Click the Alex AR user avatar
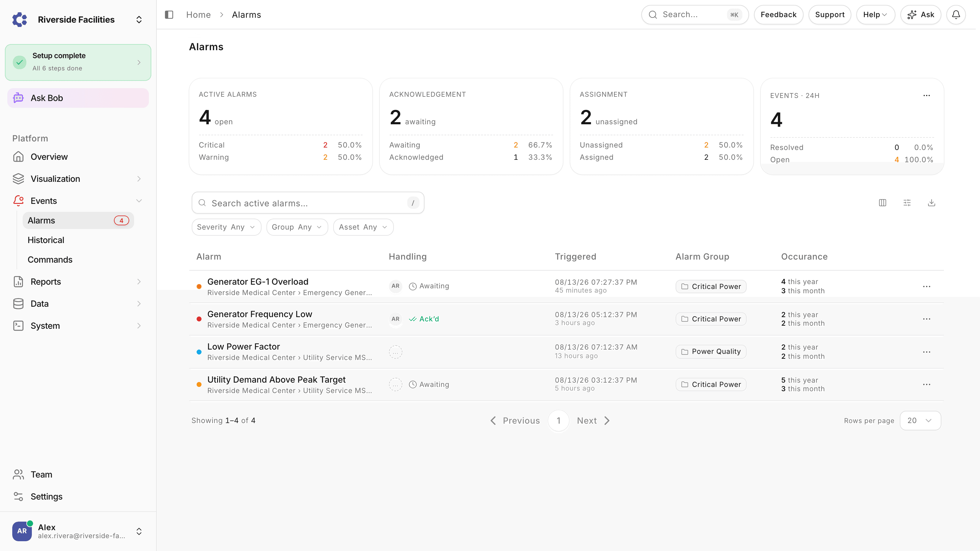 click(22, 531)
